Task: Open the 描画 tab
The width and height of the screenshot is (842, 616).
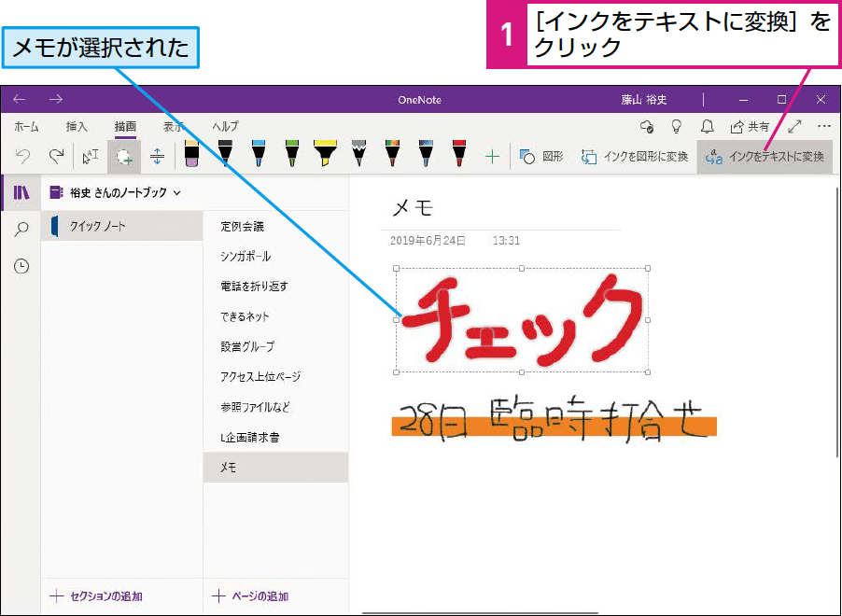Action: [125, 127]
